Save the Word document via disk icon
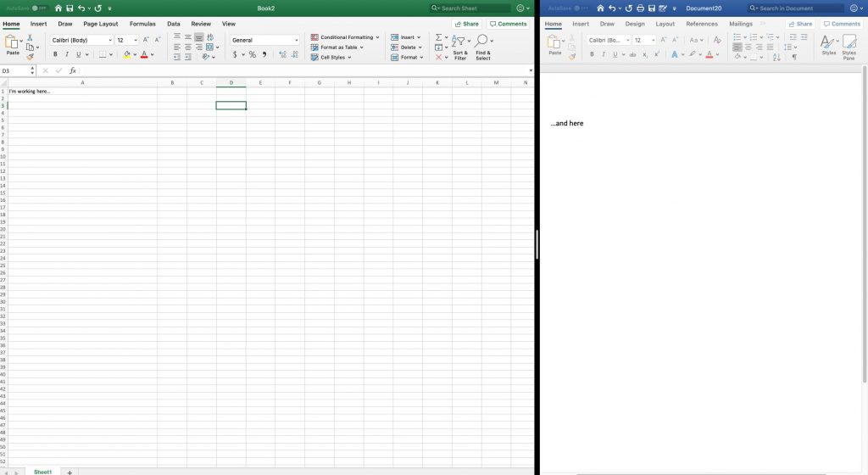This screenshot has height=475, width=868. tap(652, 8)
